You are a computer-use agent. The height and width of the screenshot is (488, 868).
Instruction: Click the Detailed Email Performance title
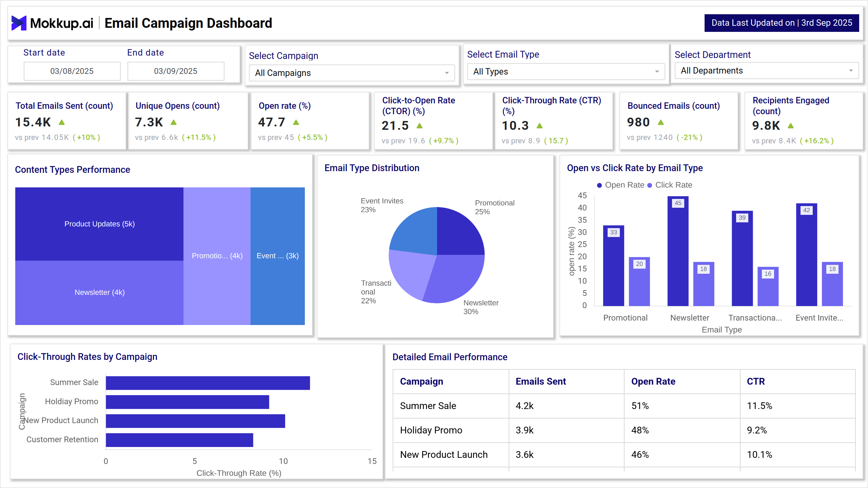click(450, 357)
